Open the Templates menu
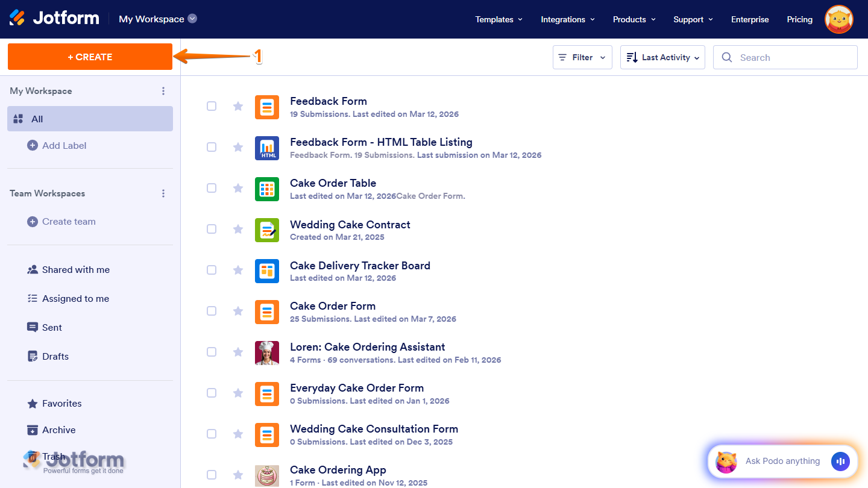Screen dimensions: 868x488 point(498,19)
